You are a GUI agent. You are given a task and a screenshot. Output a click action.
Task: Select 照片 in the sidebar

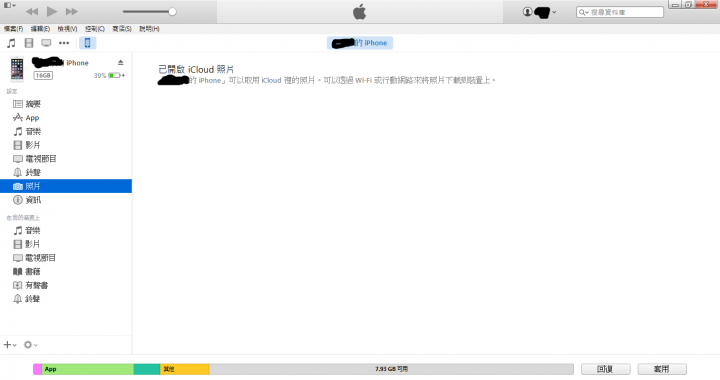tap(66, 186)
